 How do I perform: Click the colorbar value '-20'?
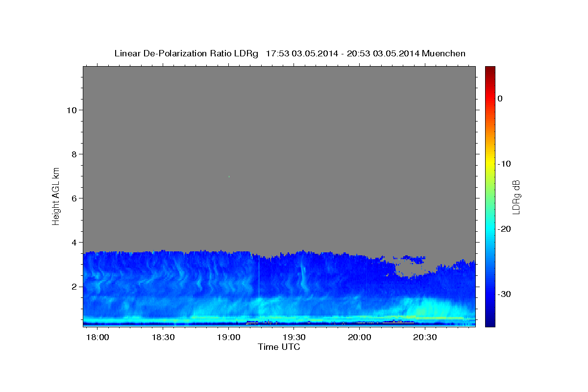pos(504,229)
